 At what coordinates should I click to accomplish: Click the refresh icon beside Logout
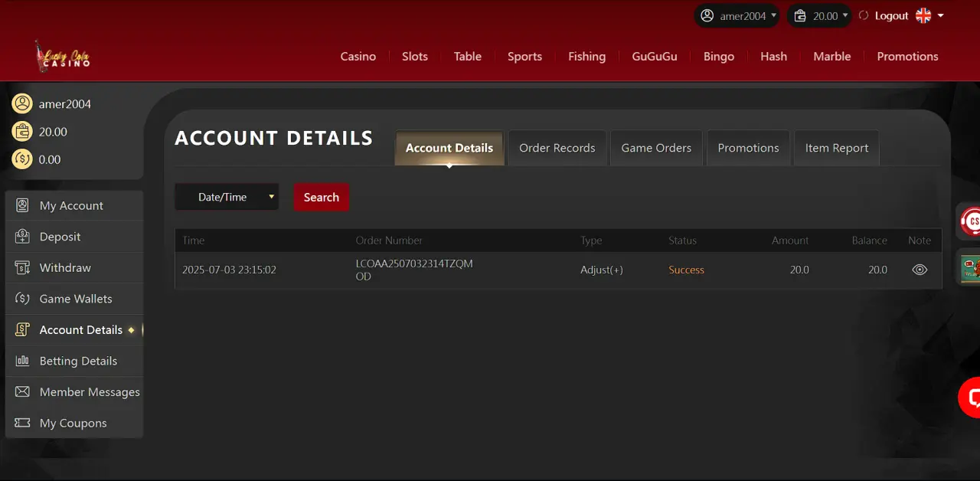click(864, 15)
